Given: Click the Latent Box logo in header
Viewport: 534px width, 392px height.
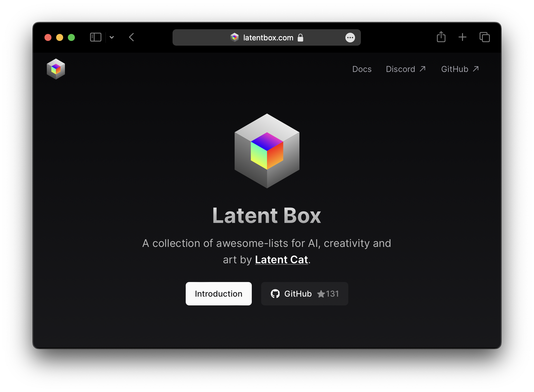Looking at the screenshot, I should (56, 69).
